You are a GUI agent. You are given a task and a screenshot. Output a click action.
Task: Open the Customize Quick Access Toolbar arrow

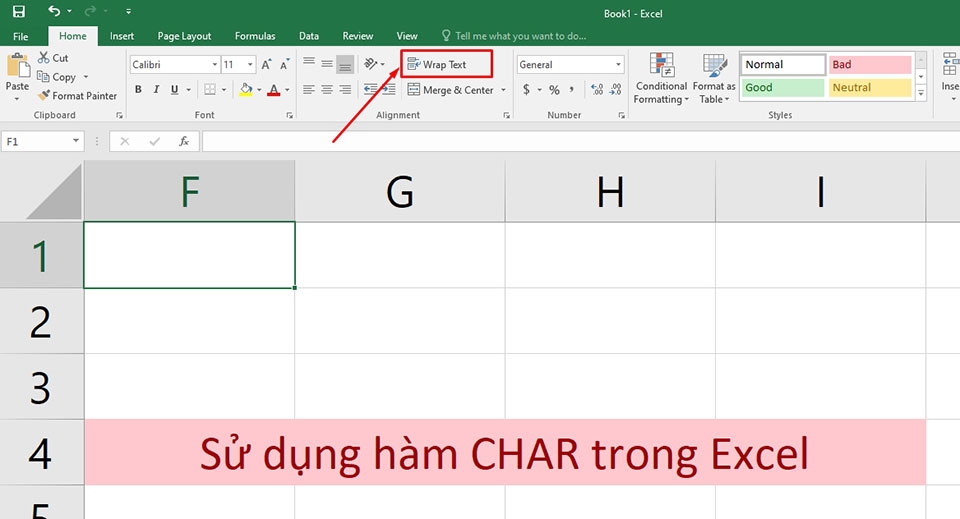[128, 12]
